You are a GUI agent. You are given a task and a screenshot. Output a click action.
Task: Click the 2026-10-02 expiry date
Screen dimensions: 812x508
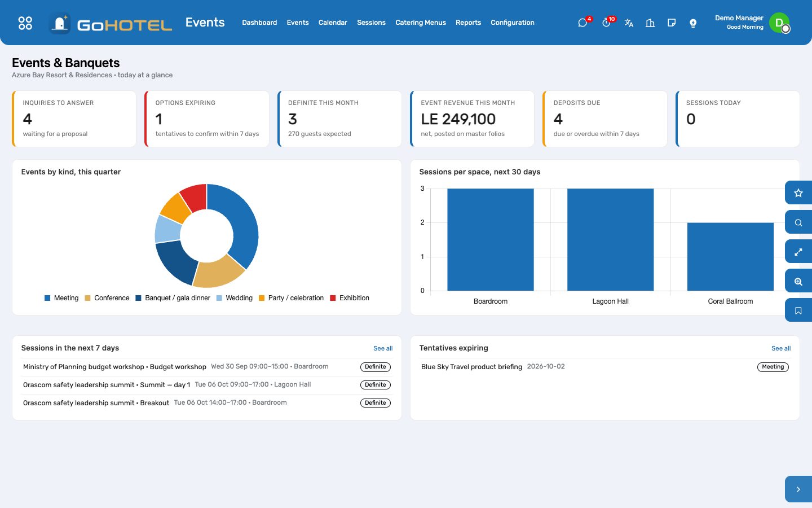(x=546, y=366)
